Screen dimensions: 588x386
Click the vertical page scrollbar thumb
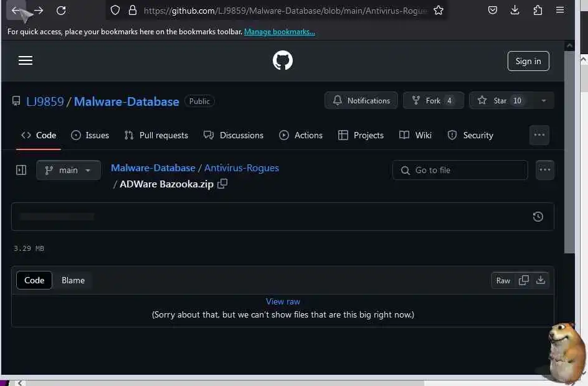point(569,152)
